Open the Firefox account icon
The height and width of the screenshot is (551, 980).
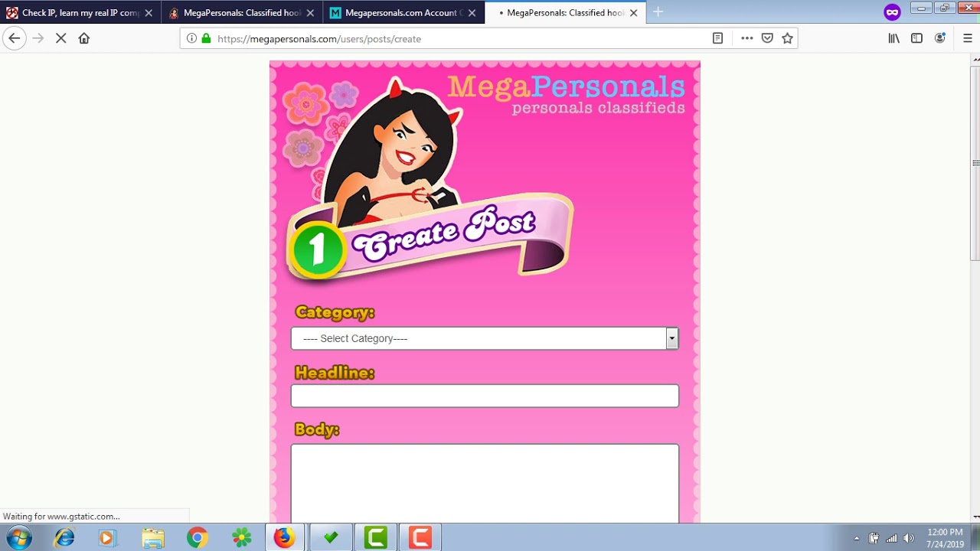click(x=940, y=38)
